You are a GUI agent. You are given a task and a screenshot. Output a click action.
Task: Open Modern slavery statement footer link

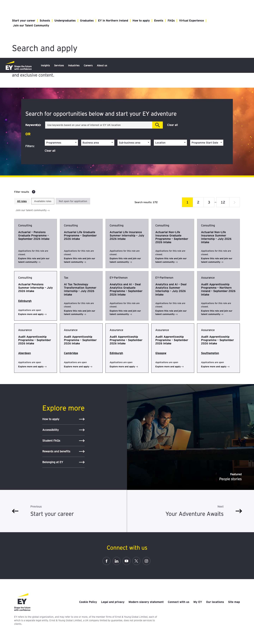(146, 602)
